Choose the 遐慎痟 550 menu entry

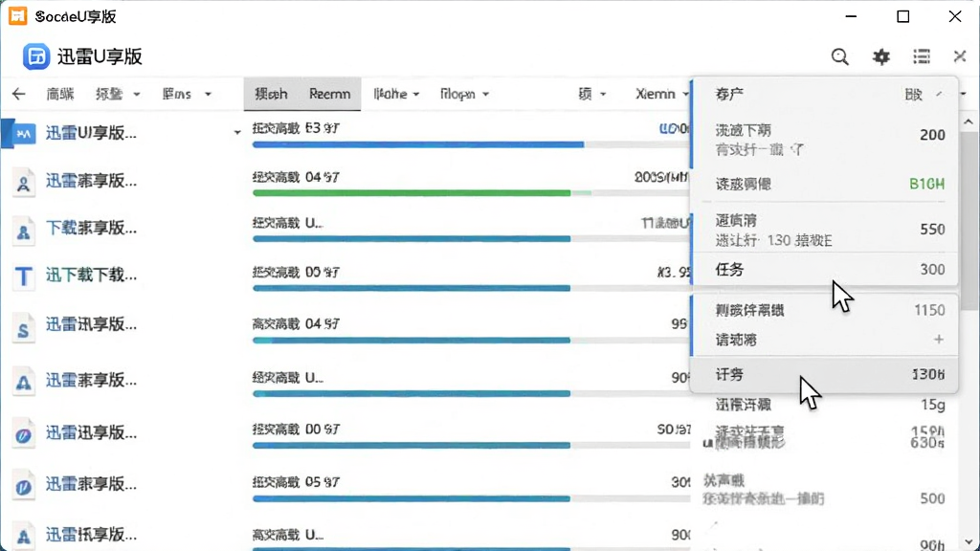click(824, 230)
